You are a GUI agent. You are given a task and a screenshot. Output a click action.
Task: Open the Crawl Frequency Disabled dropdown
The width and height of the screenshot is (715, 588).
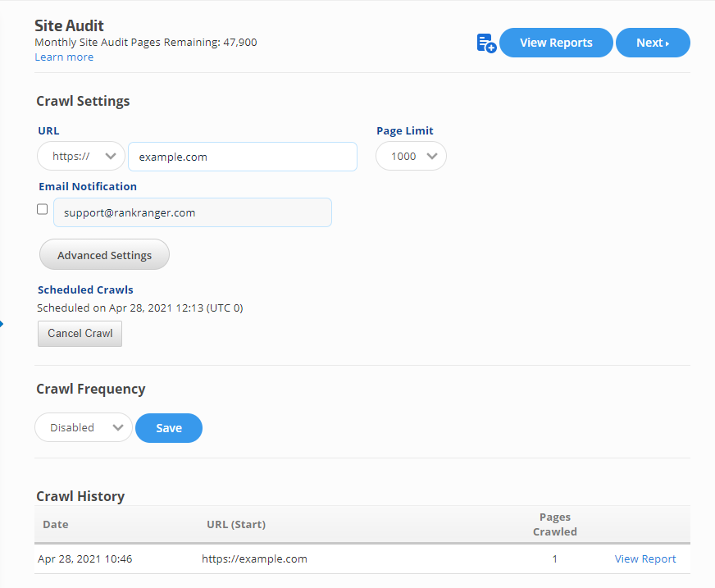pos(83,427)
